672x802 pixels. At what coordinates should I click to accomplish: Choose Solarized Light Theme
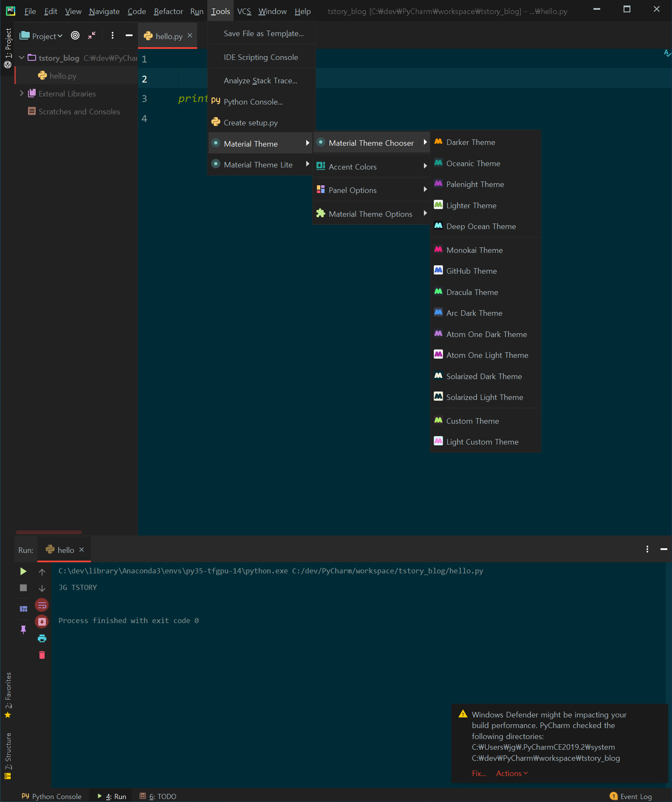pyautogui.click(x=485, y=397)
